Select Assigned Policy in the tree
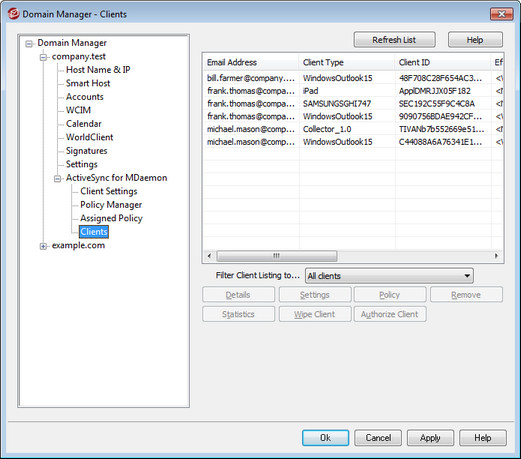The height and width of the screenshot is (459, 521). click(111, 218)
